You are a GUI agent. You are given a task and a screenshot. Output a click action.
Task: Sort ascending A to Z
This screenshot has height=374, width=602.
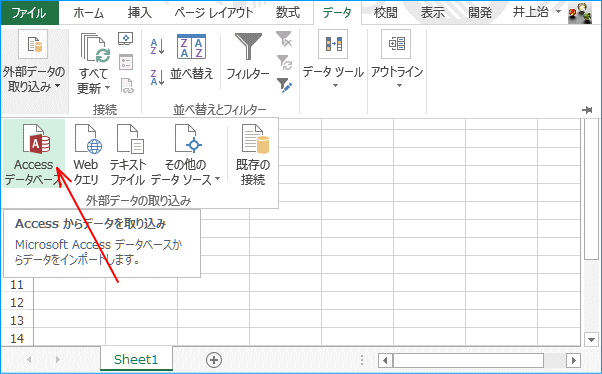click(x=157, y=47)
